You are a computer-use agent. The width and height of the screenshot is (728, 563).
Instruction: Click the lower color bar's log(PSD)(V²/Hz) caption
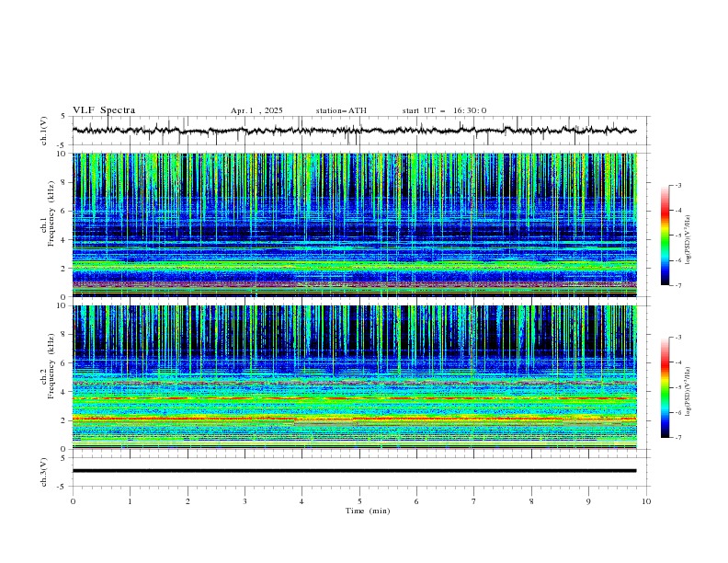click(x=688, y=391)
